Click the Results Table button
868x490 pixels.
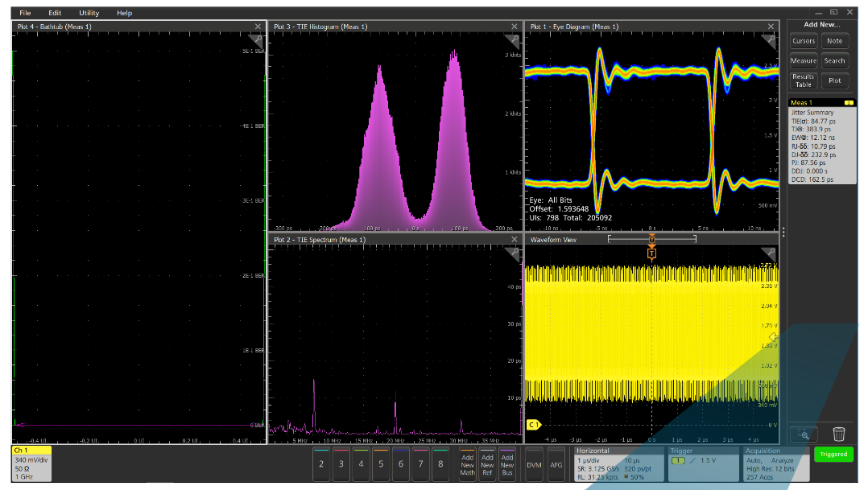[803, 80]
